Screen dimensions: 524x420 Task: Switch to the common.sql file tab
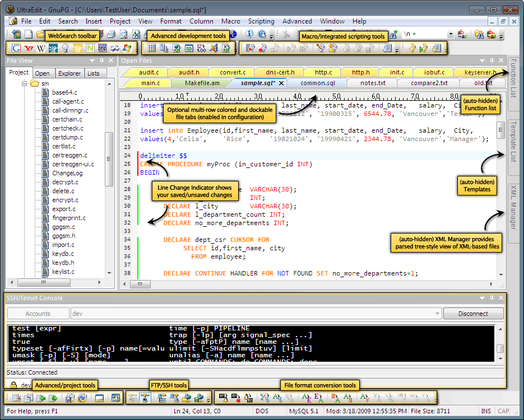coord(317,83)
